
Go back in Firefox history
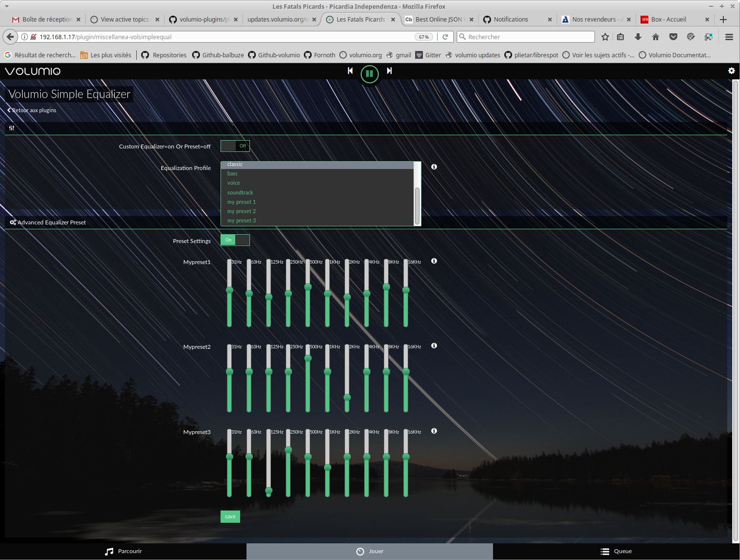[10, 37]
